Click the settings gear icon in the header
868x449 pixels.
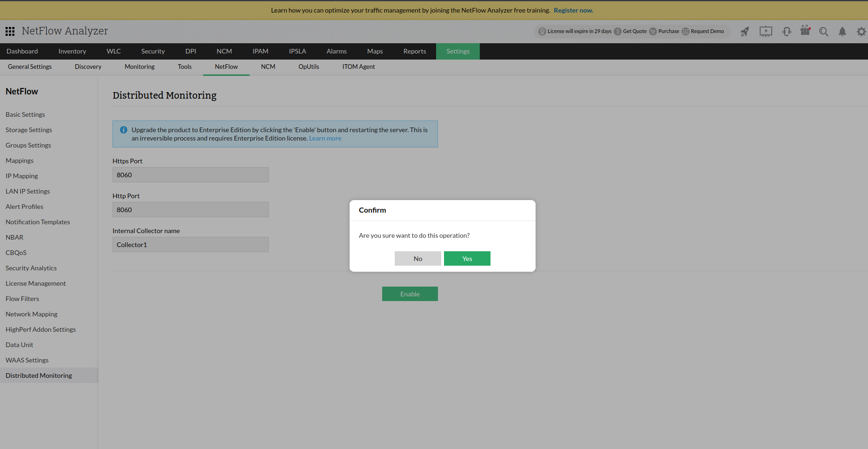click(861, 32)
